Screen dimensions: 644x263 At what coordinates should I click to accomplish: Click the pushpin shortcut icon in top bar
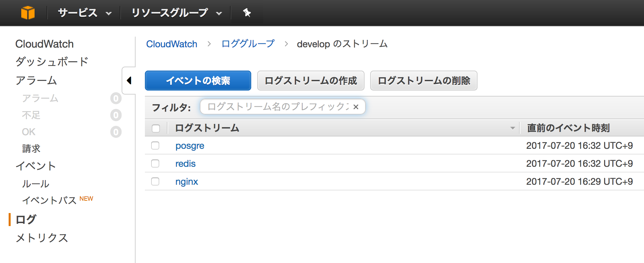coord(247,13)
